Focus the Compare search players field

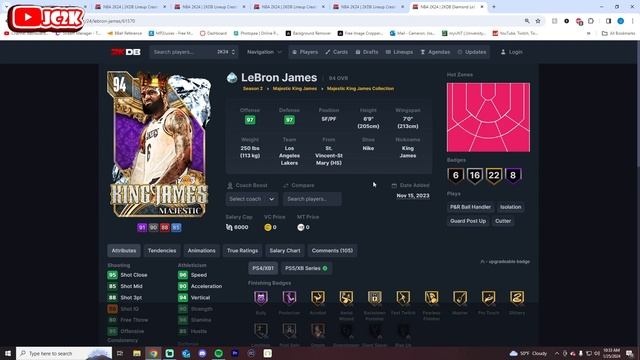(x=312, y=199)
